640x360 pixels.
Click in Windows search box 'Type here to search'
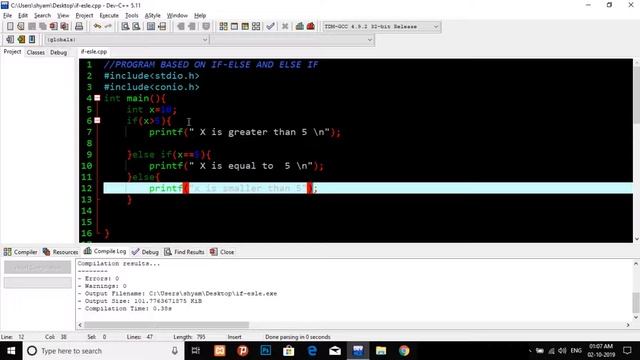pos(104,351)
